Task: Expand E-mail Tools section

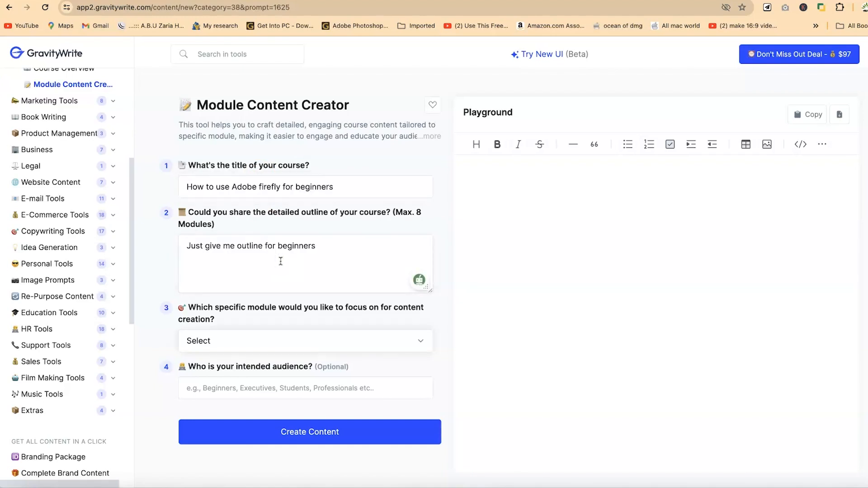Action: 113,198
